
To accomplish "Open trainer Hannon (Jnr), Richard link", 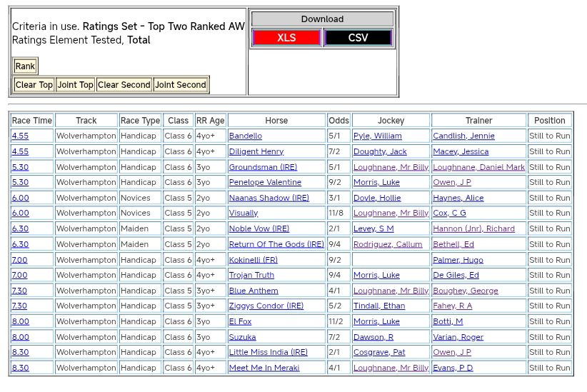I will [x=473, y=228].
